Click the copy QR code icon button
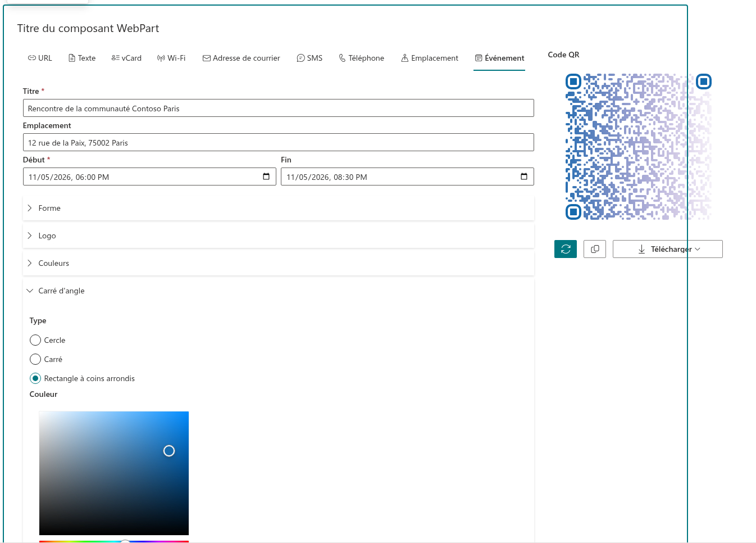 (x=595, y=249)
